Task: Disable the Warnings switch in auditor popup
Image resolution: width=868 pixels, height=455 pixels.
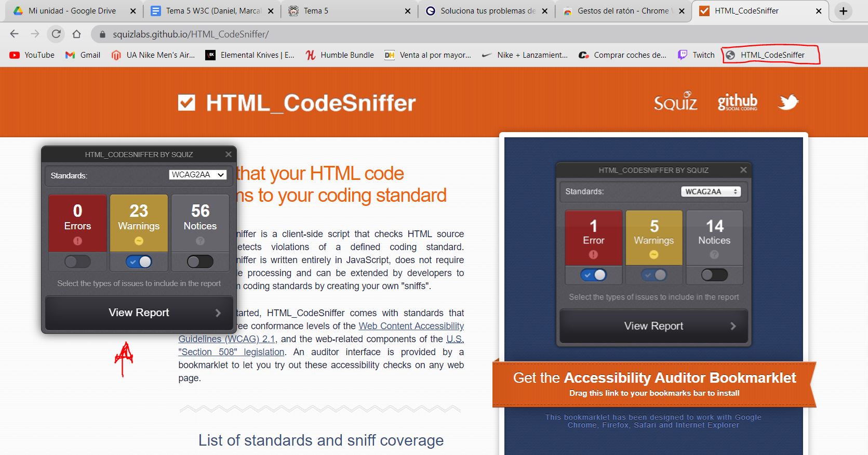Action: click(x=139, y=262)
